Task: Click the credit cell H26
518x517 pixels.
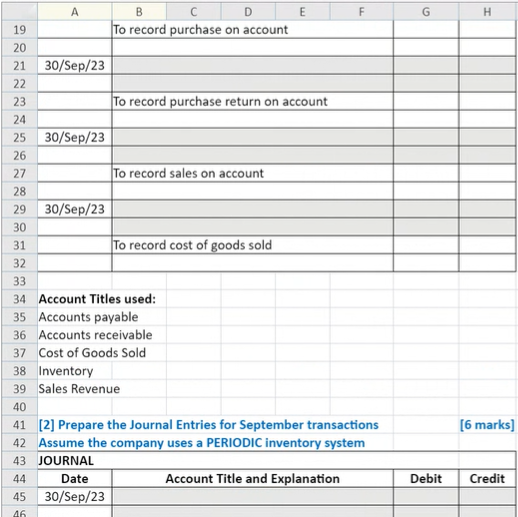Action: (487, 155)
